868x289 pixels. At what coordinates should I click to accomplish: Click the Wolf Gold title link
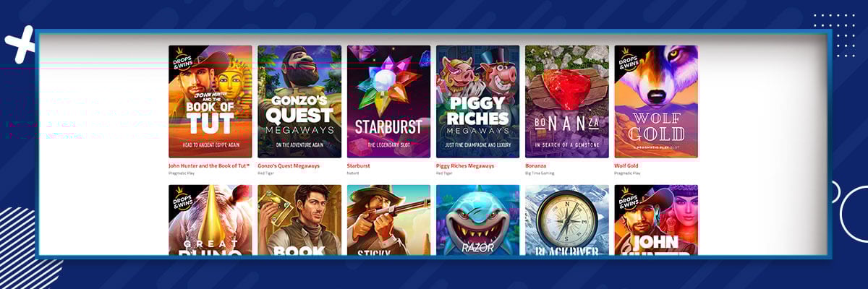627,165
